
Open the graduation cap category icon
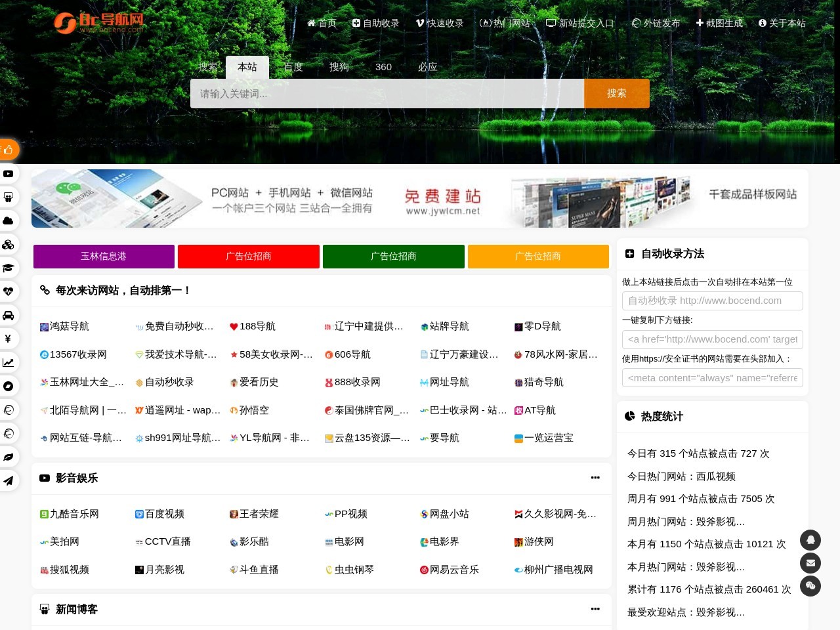coord(9,268)
